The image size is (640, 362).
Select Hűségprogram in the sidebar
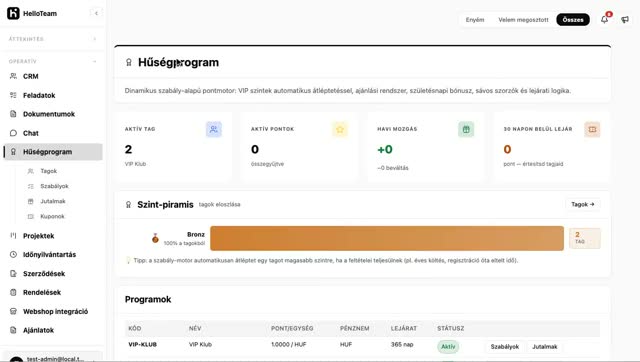click(x=53, y=152)
